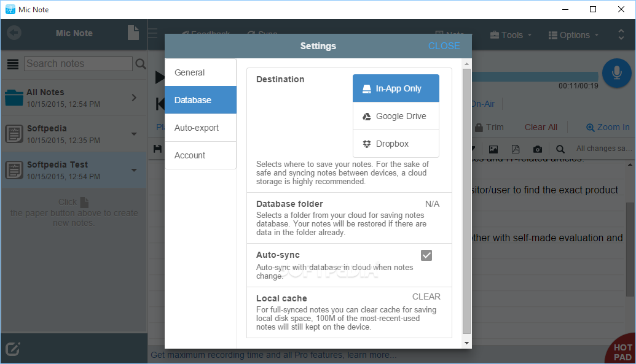Open the Tools dropdown menu
The image size is (636, 364).
tap(511, 35)
